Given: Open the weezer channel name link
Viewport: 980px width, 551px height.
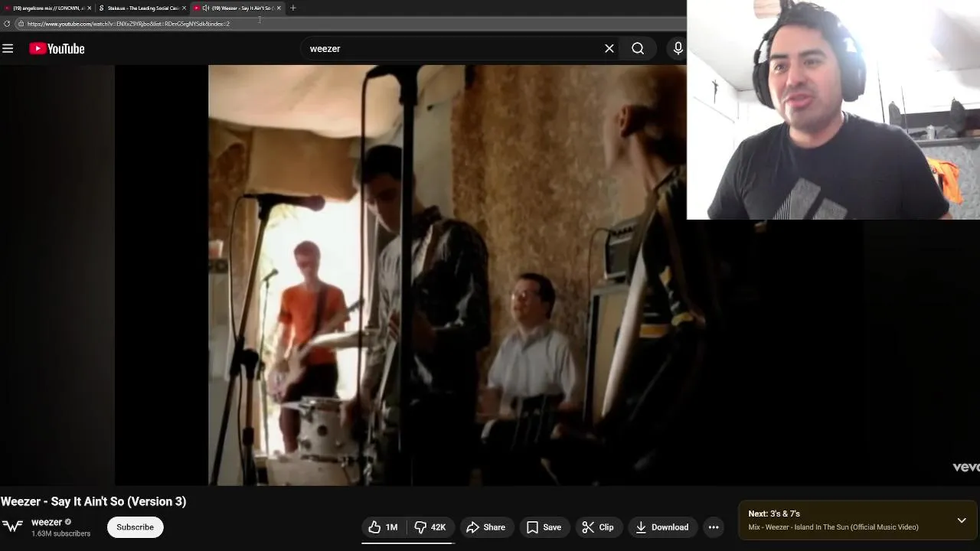Looking at the screenshot, I should pyautogui.click(x=47, y=522).
